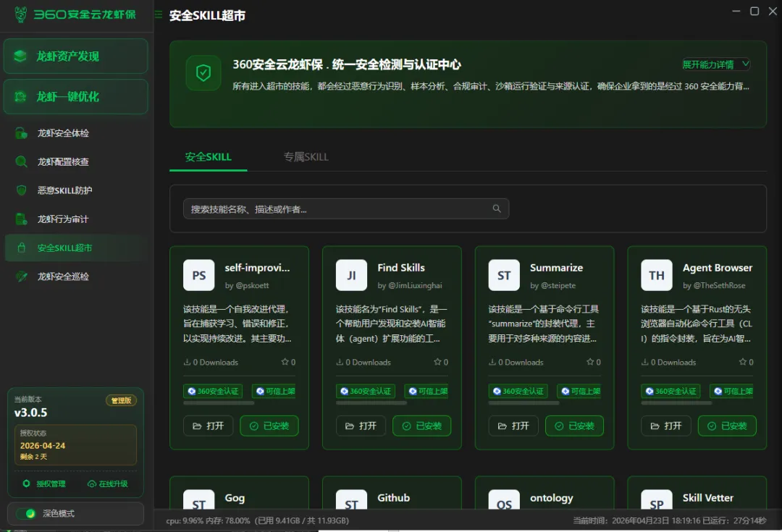Click download count icon on Find Skills card

pyautogui.click(x=340, y=362)
